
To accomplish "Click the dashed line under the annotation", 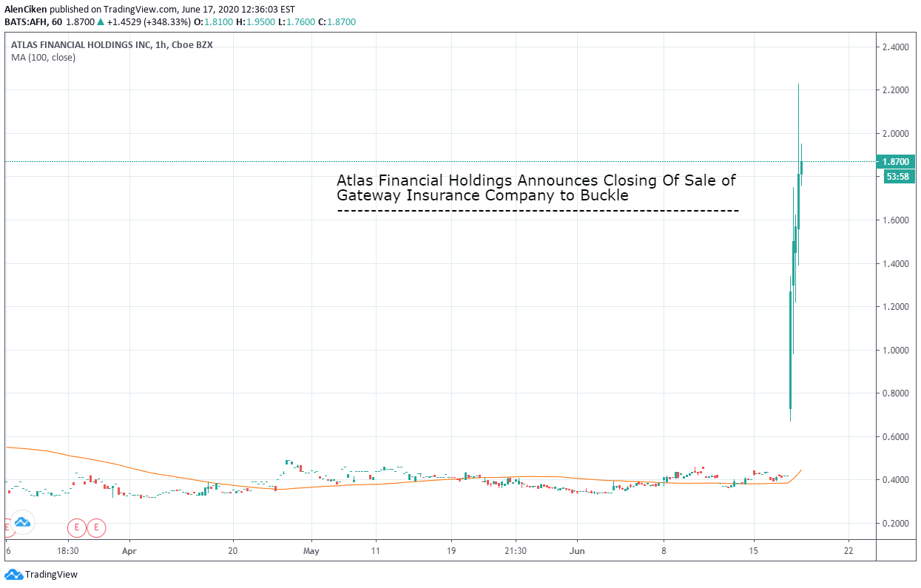I will pyautogui.click(x=538, y=212).
